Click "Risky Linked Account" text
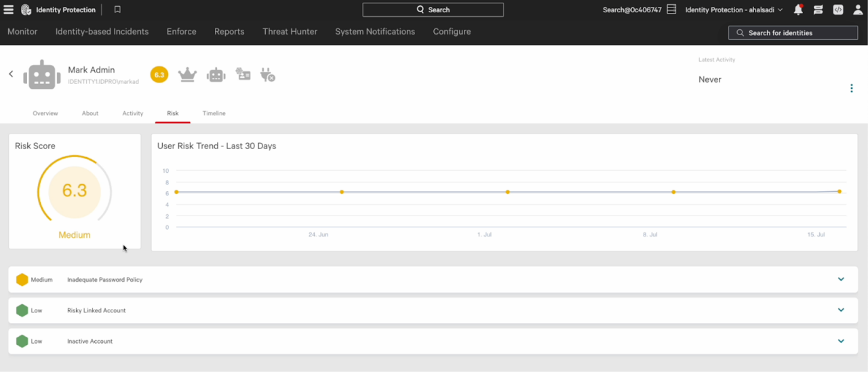 [x=96, y=310]
